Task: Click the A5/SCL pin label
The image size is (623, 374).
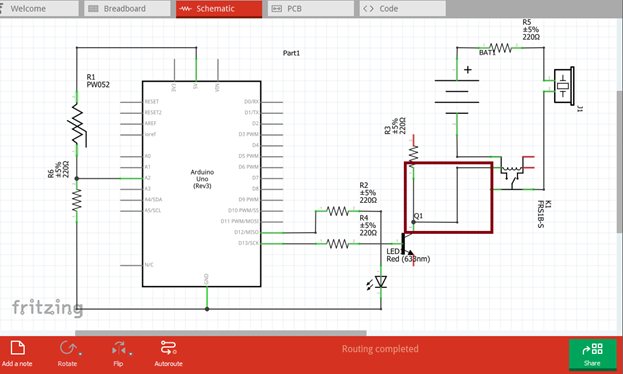Action: tap(153, 210)
